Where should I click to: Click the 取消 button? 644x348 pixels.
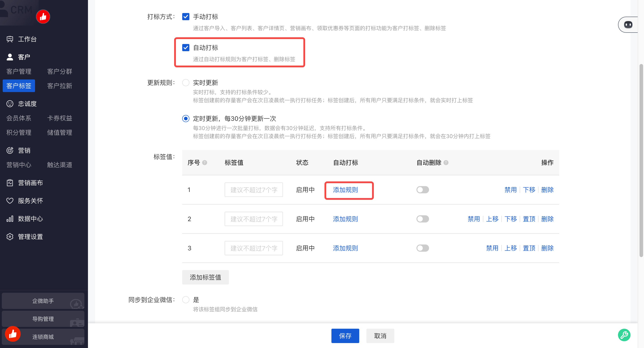click(380, 336)
